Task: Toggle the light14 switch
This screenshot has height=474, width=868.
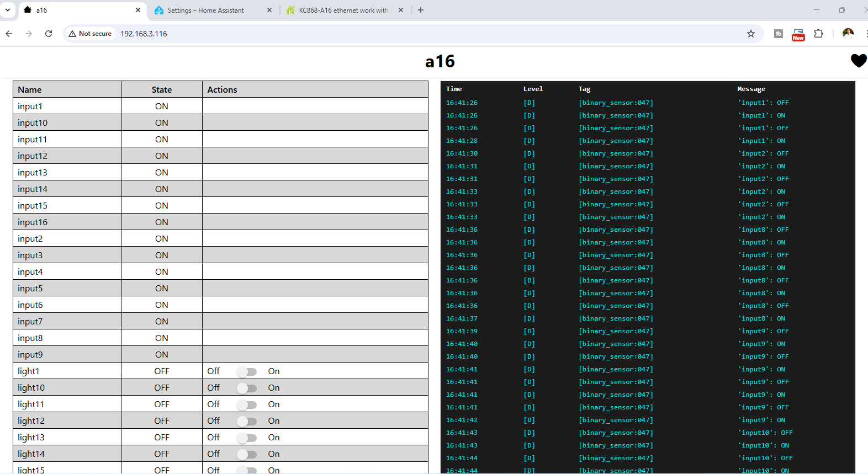Action: point(247,454)
